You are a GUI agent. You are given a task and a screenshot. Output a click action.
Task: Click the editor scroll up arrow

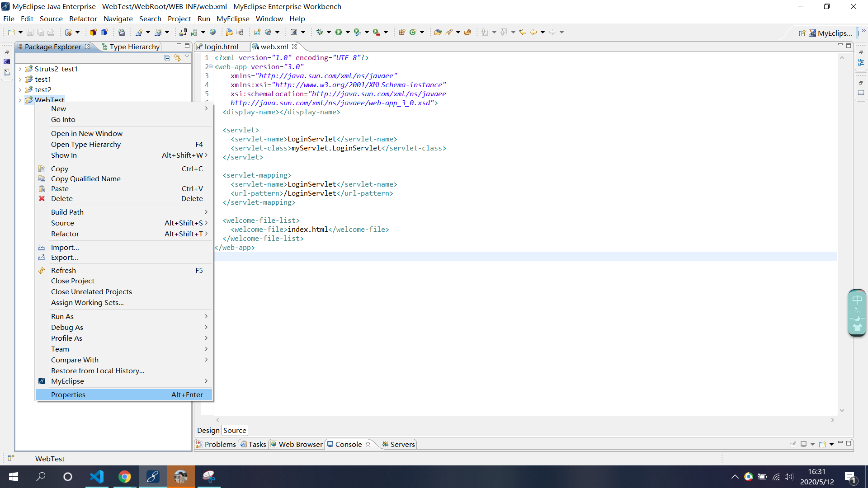tap(842, 58)
